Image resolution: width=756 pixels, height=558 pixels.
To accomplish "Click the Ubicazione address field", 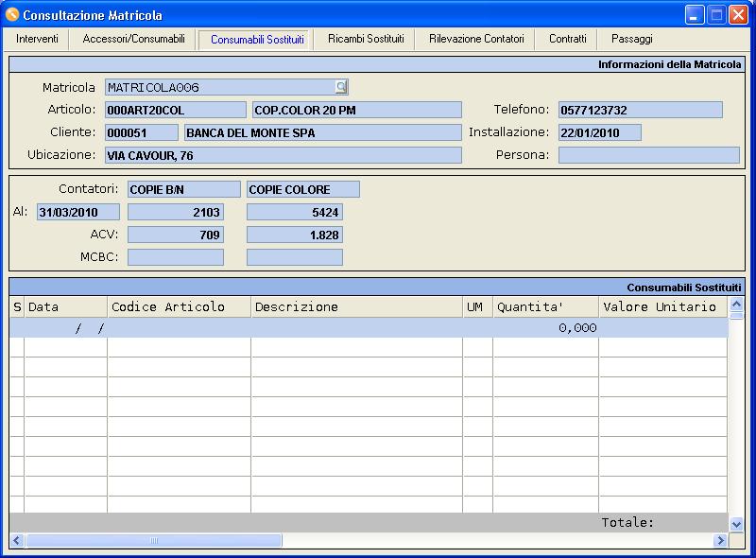I will [283, 155].
